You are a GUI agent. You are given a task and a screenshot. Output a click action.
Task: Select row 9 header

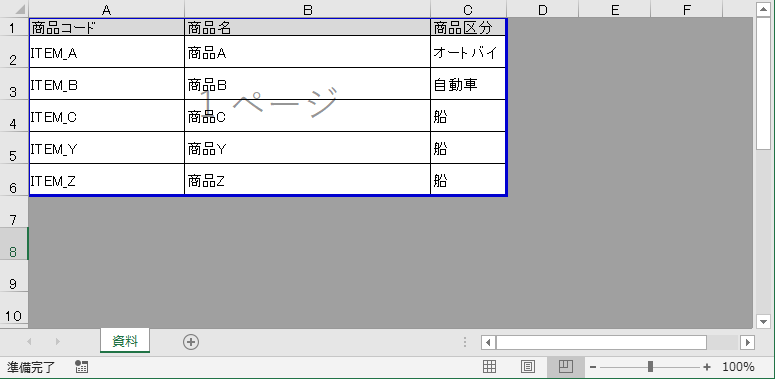click(x=14, y=276)
